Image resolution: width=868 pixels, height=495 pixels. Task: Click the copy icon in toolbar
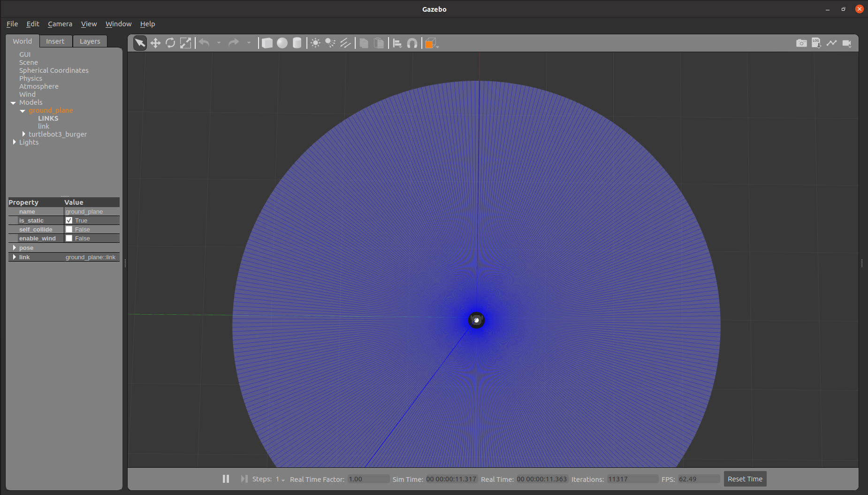[x=364, y=43]
